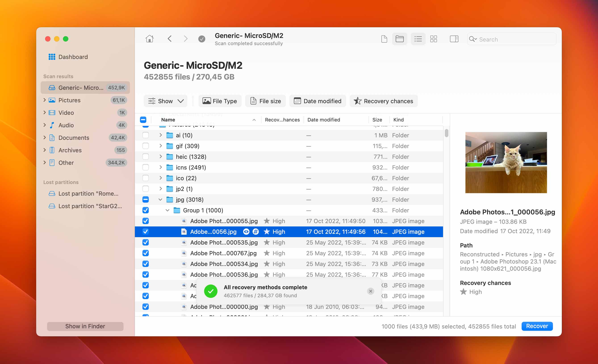Check the jp2 (1) folder checkbox
The height and width of the screenshot is (364, 598).
145,189
